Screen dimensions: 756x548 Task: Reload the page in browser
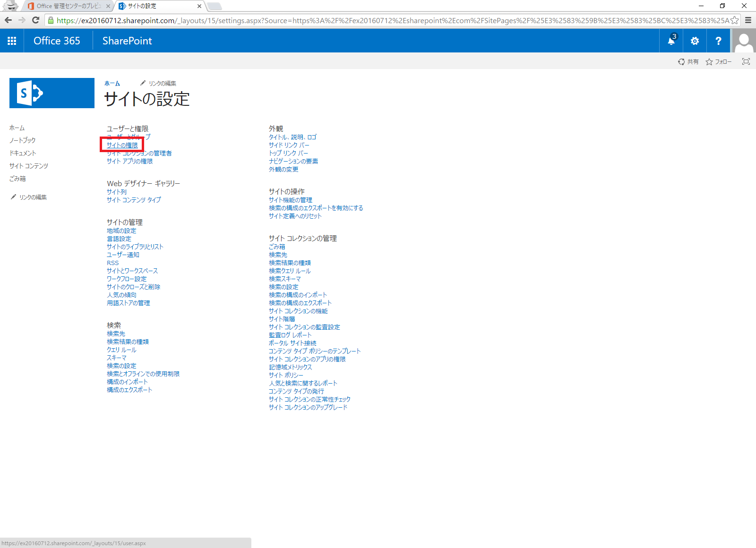(x=35, y=20)
